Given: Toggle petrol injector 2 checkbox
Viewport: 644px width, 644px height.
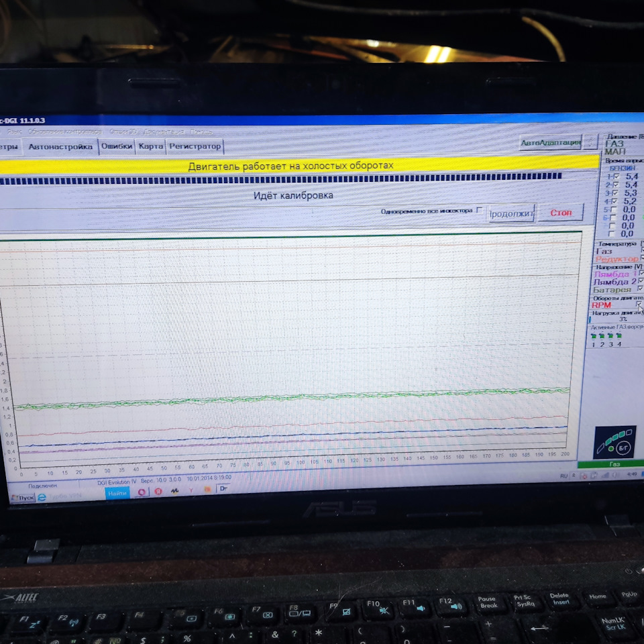Looking at the screenshot, I should pos(615,185).
